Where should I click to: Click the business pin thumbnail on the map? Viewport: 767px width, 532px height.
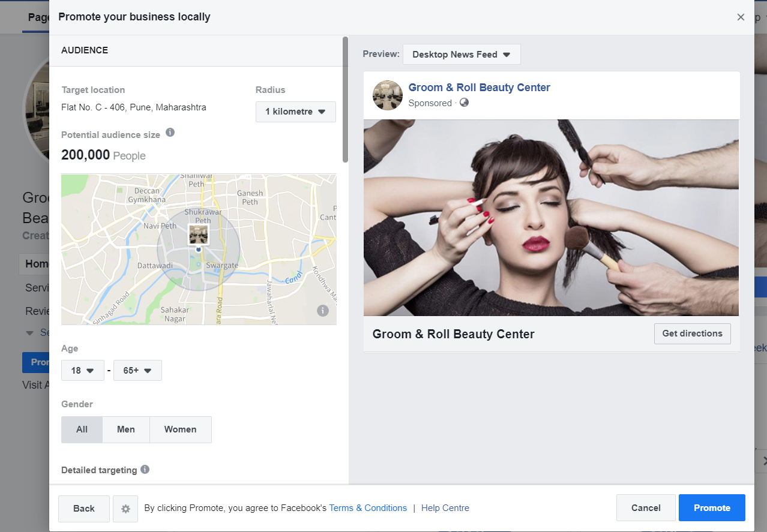(x=199, y=234)
